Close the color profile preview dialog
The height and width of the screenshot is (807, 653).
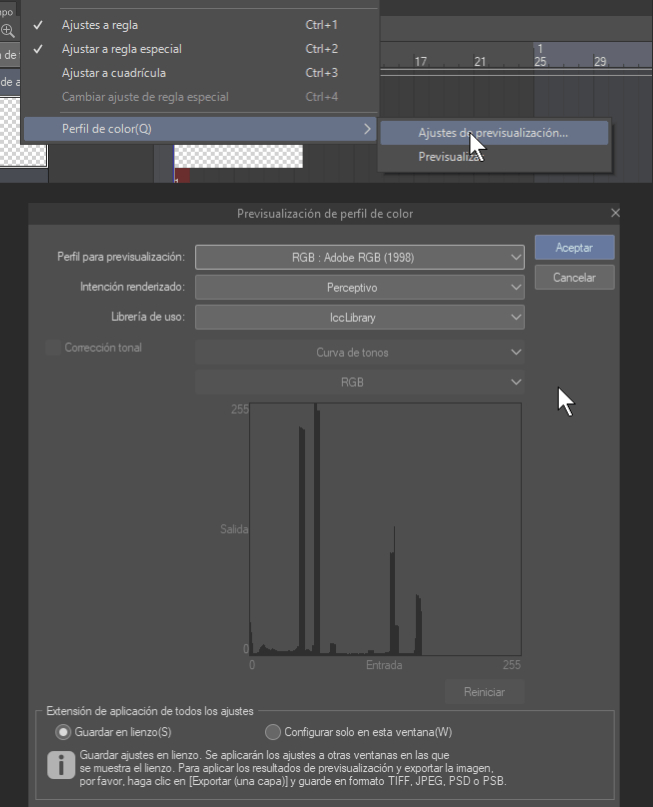[x=615, y=213]
